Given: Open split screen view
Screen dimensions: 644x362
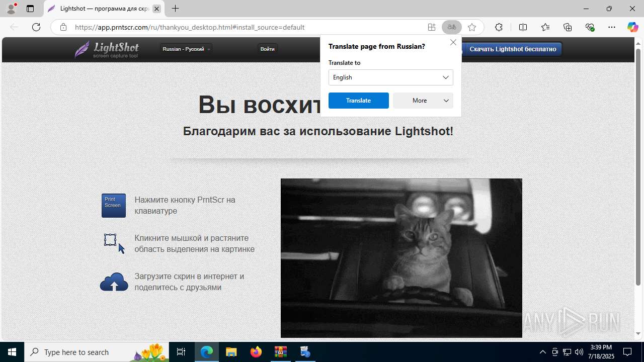Looking at the screenshot, I should pyautogui.click(x=523, y=27).
